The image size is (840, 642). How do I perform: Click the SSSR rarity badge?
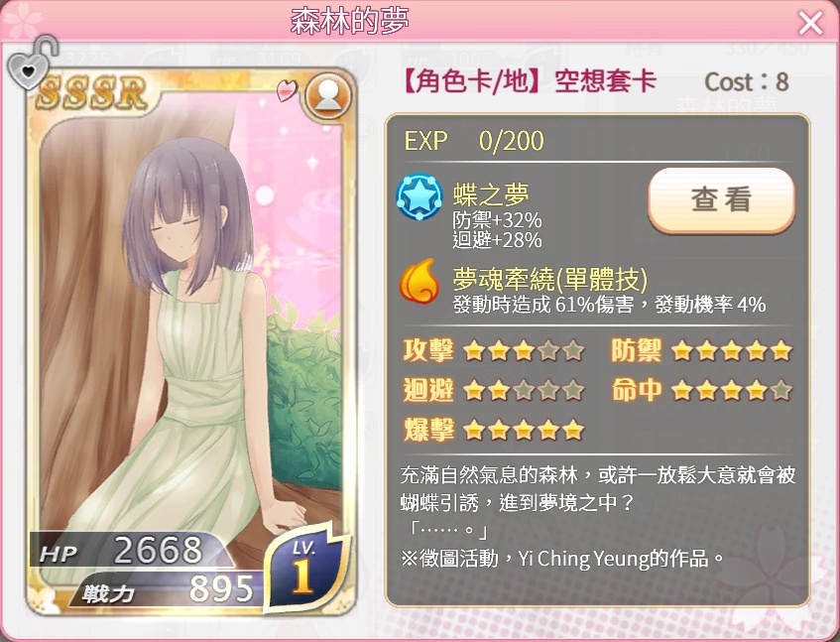coord(91,92)
